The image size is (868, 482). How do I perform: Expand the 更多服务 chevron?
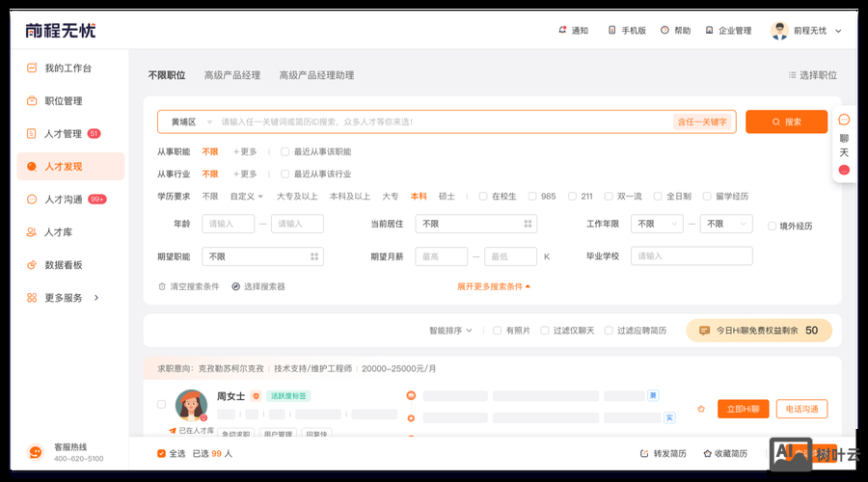point(96,298)
